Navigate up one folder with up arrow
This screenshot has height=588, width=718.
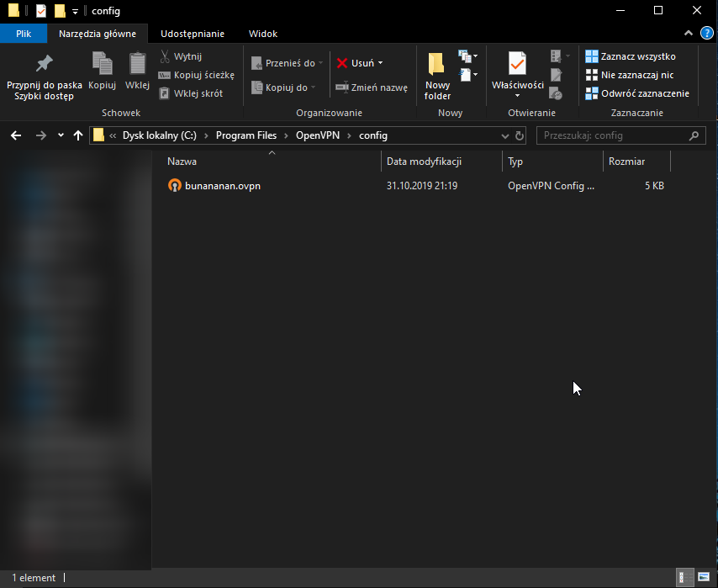point(78,135)
